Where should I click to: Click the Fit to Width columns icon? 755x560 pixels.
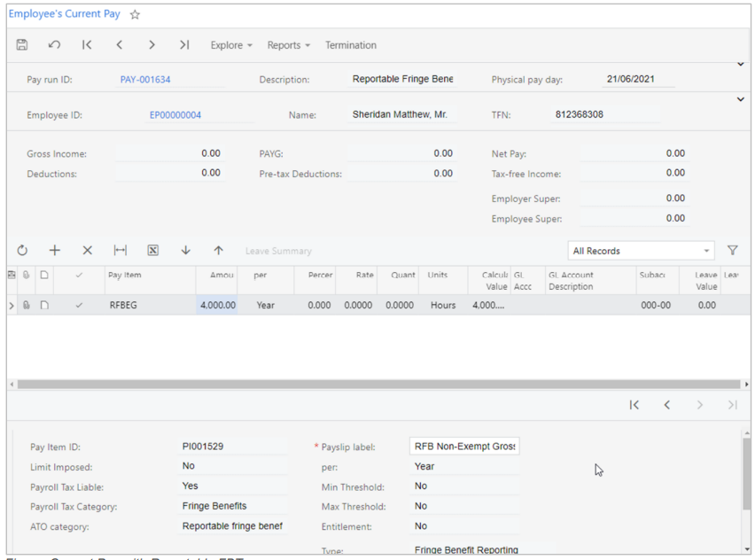[x=120, y=251]
